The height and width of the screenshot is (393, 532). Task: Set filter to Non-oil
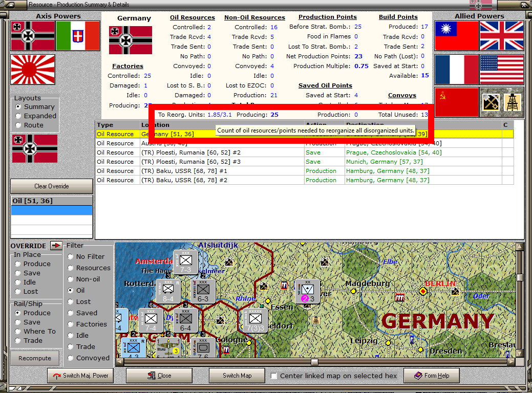coord(84,279)
